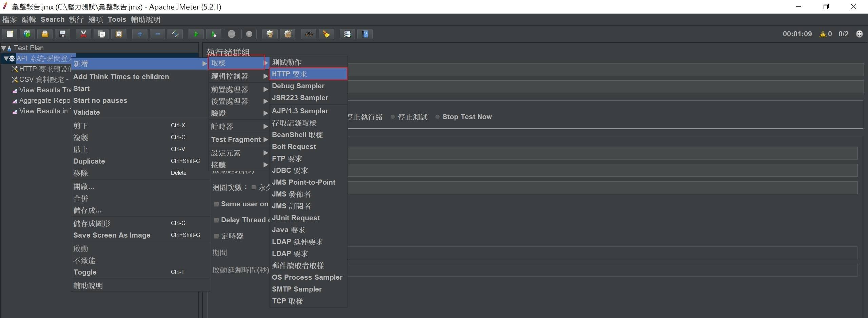Click the Copy toolbar icon
868x318 pixels.
pos(101,34)
